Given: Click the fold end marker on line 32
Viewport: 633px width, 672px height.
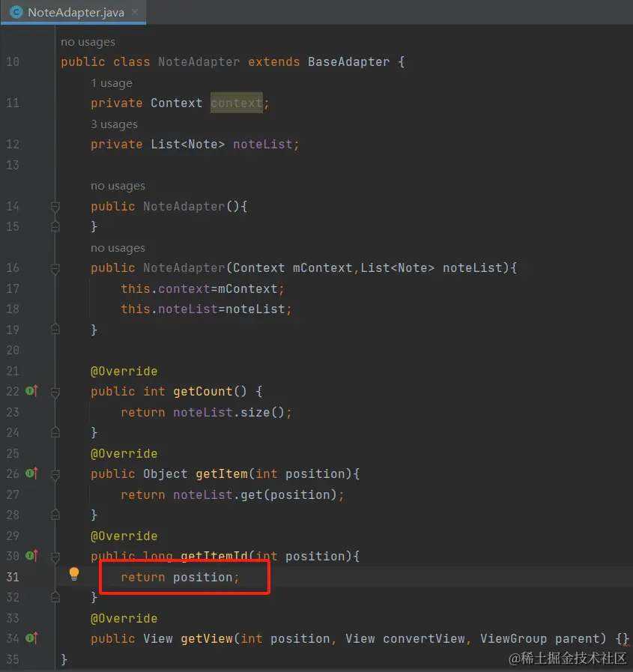Looking at the screenshot, I should pos(55,596).
